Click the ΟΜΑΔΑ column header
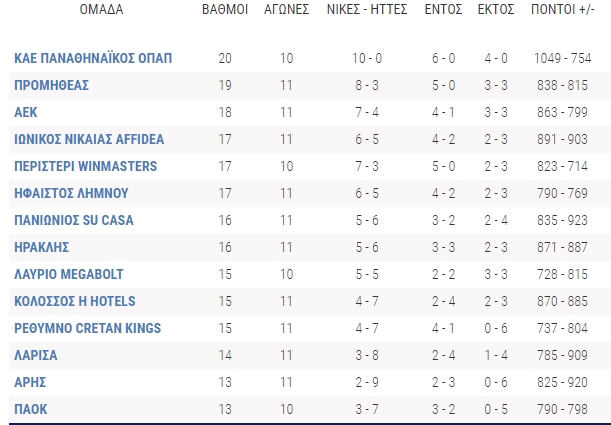611x425 pixels. coord(101,9)
